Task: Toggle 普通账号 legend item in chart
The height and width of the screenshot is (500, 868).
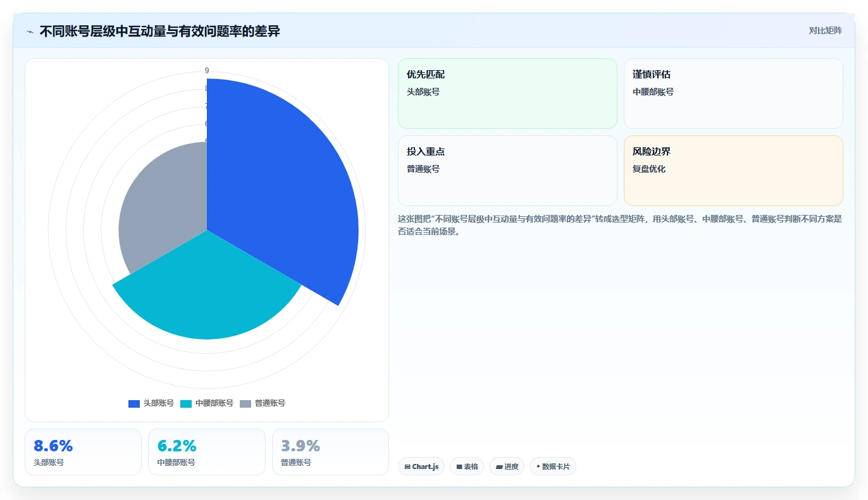Action: click(x=263, y=403)
